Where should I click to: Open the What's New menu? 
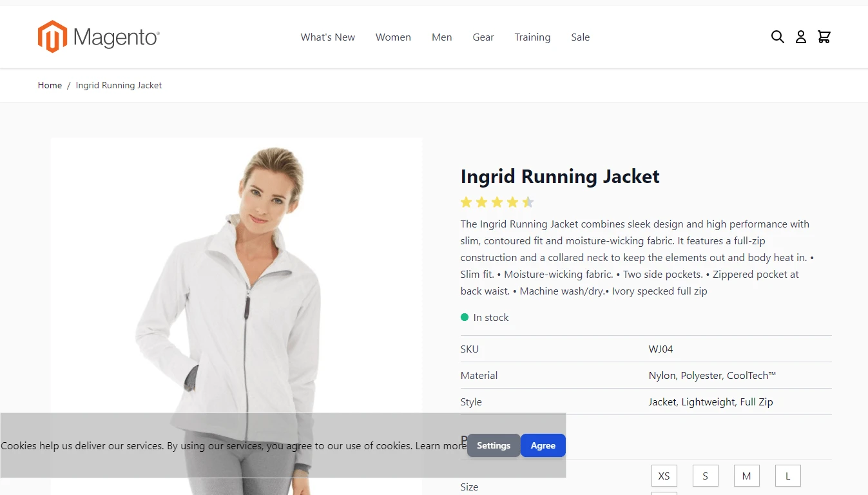327,37
